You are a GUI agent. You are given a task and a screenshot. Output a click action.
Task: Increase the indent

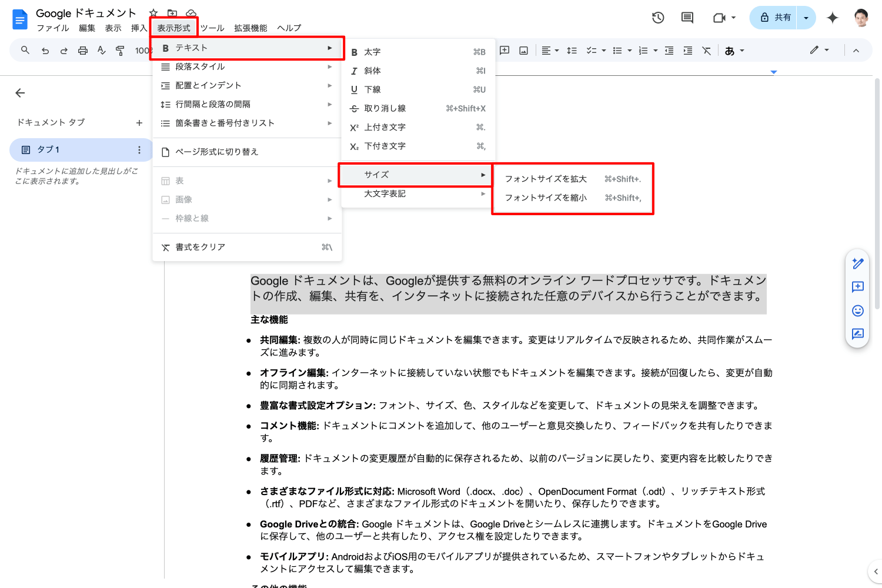688,51
